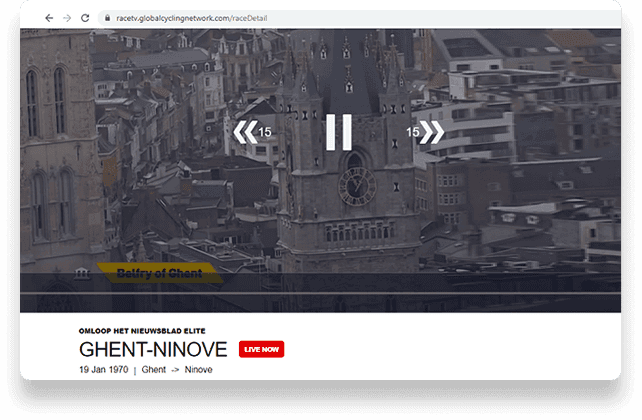Reload the page with the refresh icon
Screen dimensions: 642x420
point(85,18)
